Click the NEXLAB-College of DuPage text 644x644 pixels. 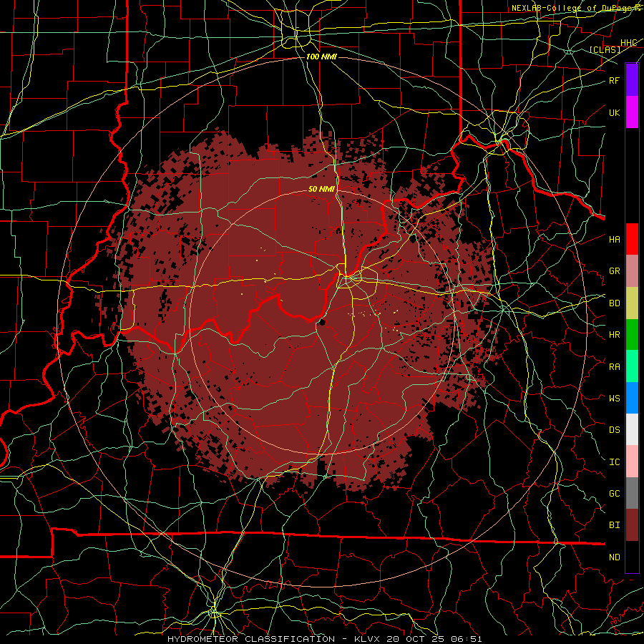pyautogui.click(x=571, y=8)
